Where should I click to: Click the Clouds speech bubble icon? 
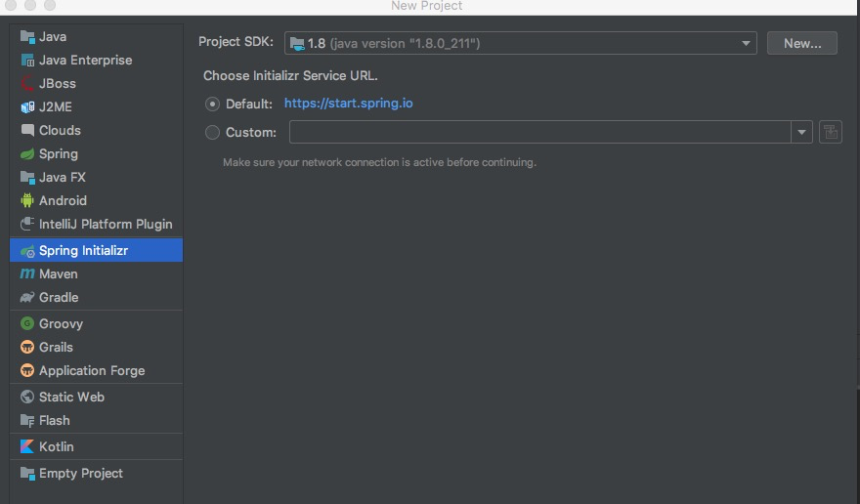coord(27,130)
